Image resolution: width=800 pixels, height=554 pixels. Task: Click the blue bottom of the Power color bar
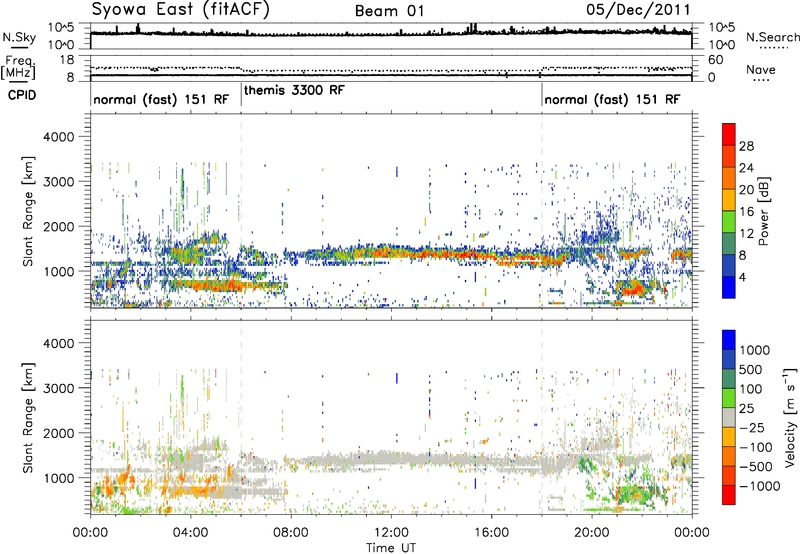coord(729,287)
